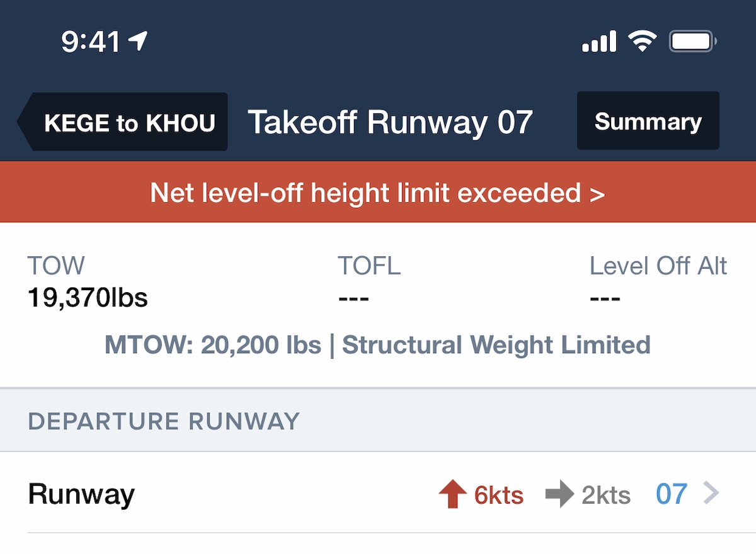
Task: Tap the cellular signal bars icon
Action: click(x=598, y=42)
